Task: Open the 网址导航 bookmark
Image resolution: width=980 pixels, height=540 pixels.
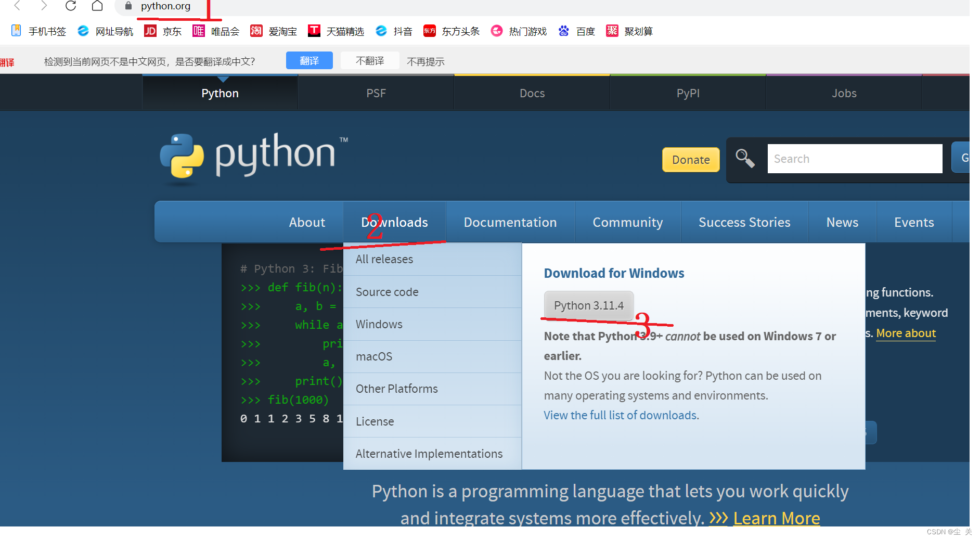Action: pos(106,31)
